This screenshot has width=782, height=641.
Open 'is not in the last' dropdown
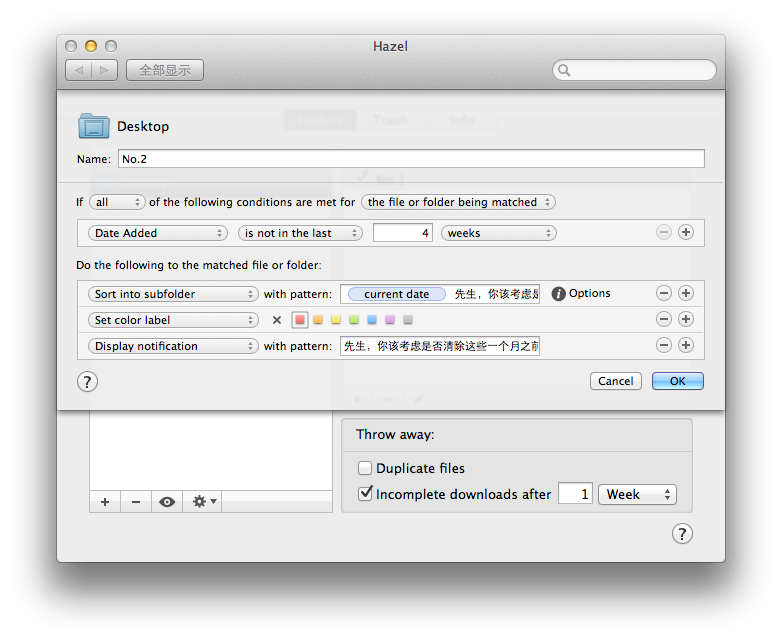[x=300, y=233]
